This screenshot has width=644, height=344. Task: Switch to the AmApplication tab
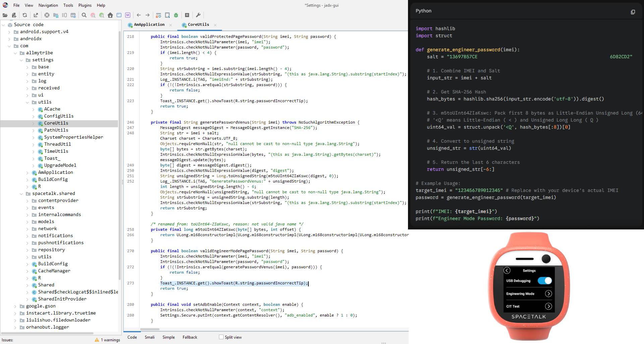149,25
